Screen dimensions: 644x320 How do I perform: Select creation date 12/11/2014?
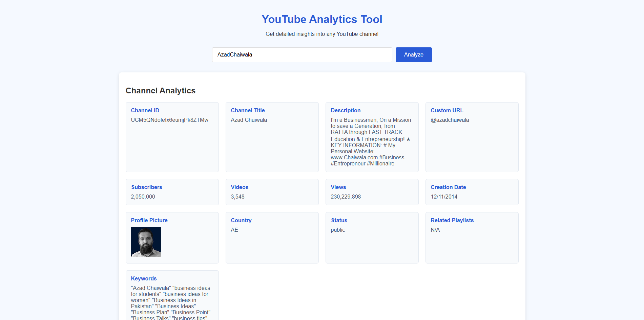444,197
